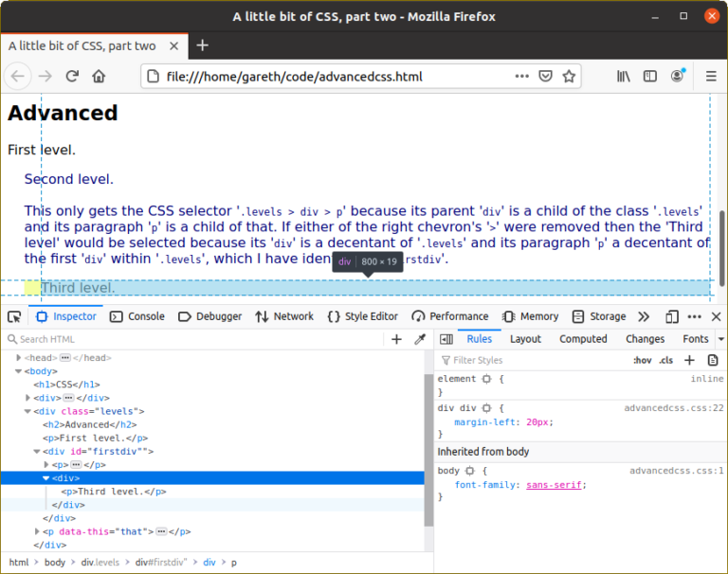
Task: Go forward with the forward arrow
Action: pyautogui.click(x=45, y=76)
